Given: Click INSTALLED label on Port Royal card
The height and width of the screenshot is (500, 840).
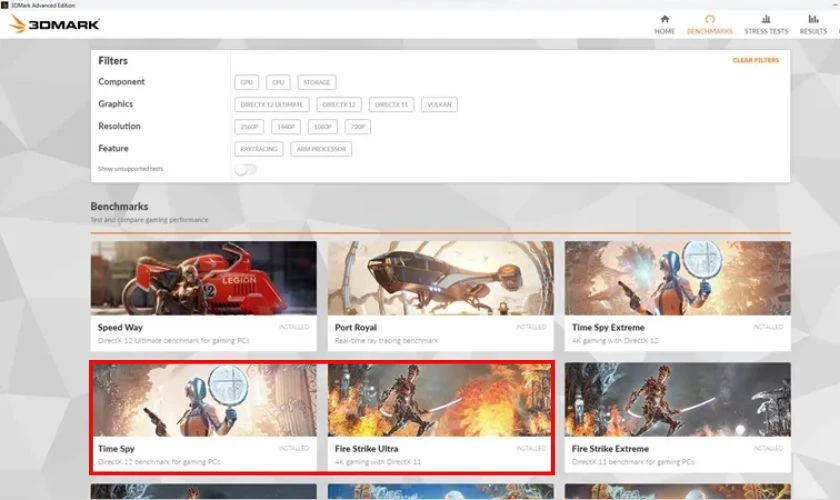Looking at the screenshot, I should pos(531,327).
